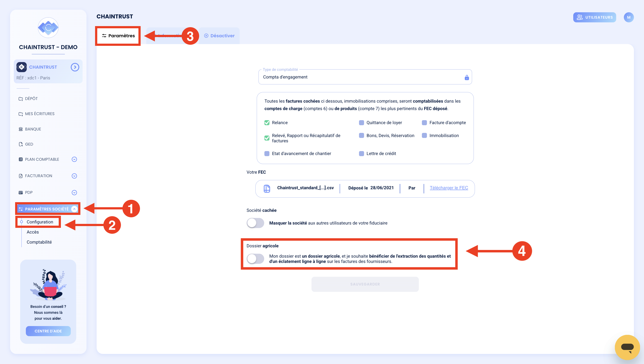This screenshot has height=364, width=644.
Task: Check the Facture d'acompte box
Action: (424, 123)
